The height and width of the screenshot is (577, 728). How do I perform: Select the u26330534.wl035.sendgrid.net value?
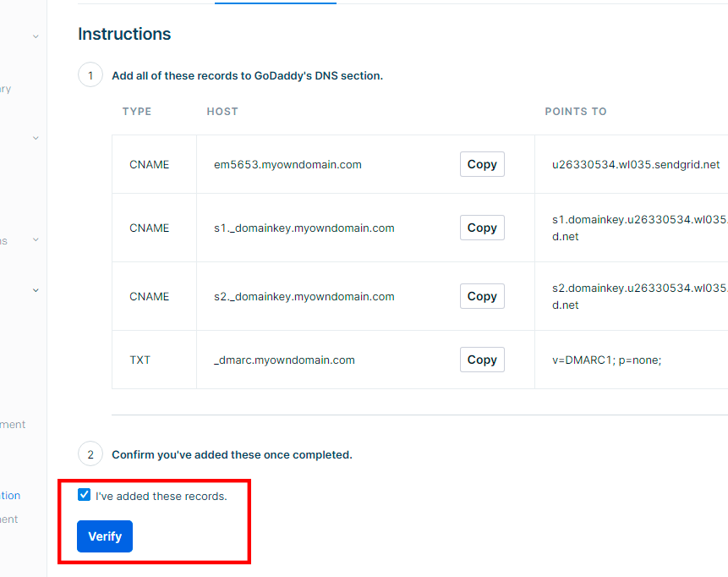[x=636, y=164]
